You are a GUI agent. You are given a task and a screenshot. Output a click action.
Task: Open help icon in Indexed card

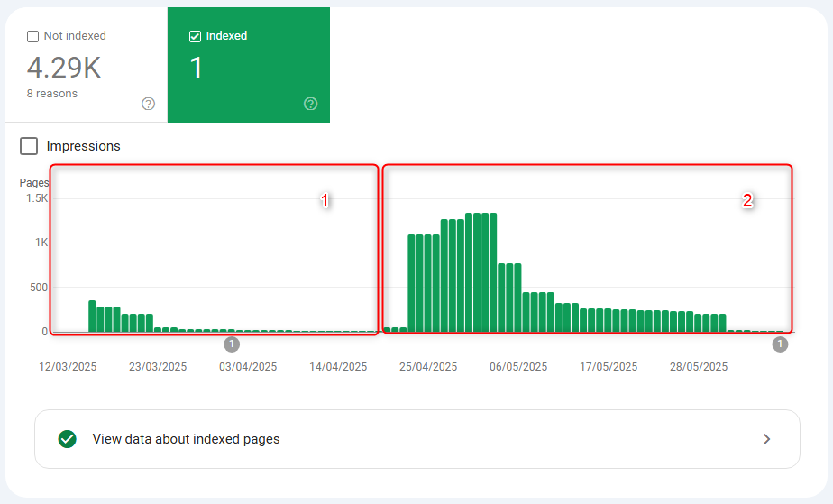point(311,104)
